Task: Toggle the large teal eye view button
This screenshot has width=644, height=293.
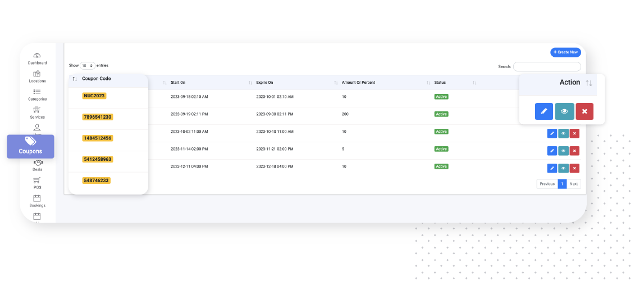Action: point(564,111)
